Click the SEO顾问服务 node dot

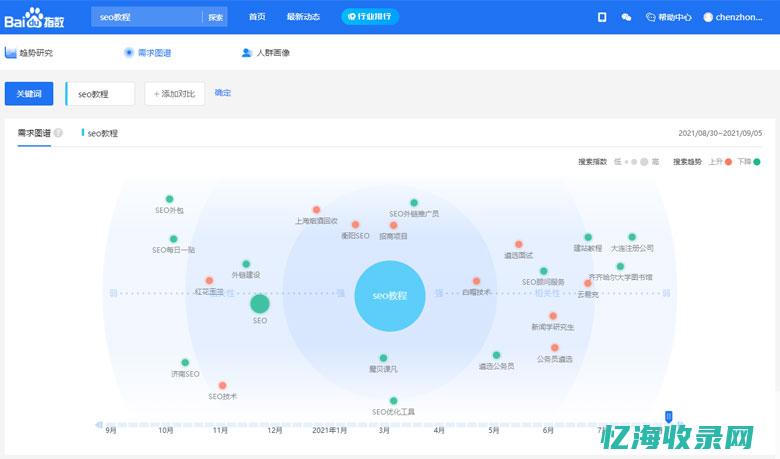click(543, 271)
